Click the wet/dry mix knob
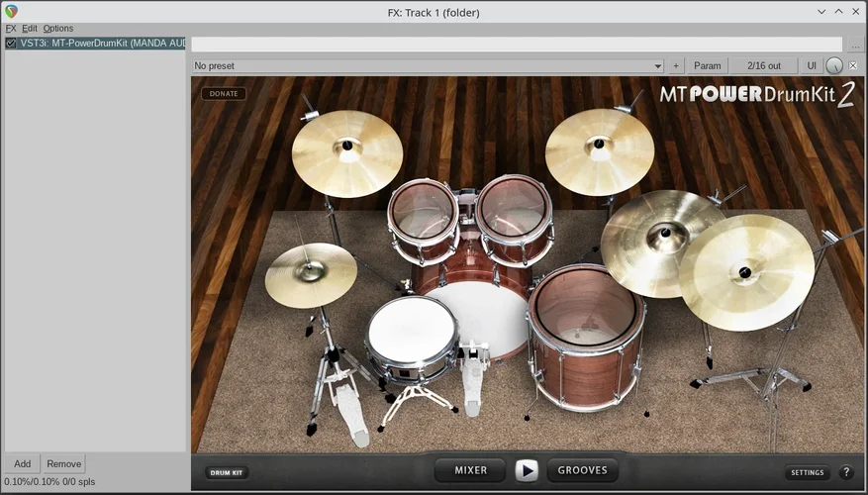This screenshot has height=495, width=868. coord(833,65)
